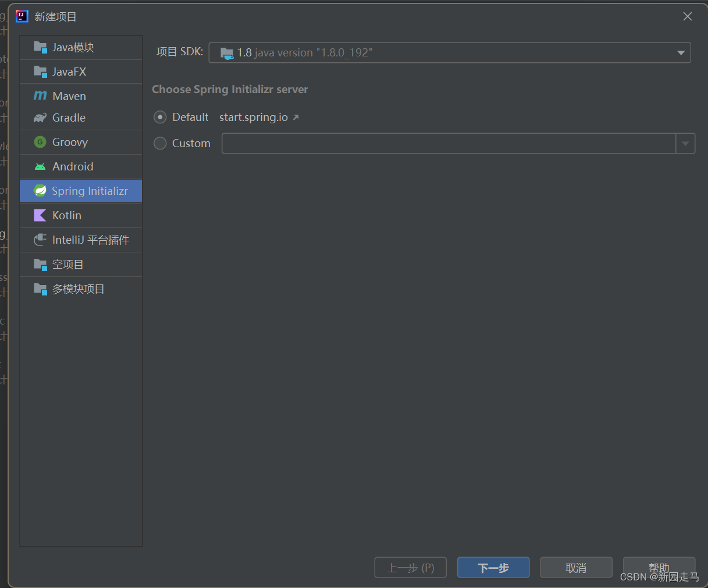Close the 新建项目 dialog
This screenshot has width=708, height=588.
pyautogui.click(x=688, y=16)
